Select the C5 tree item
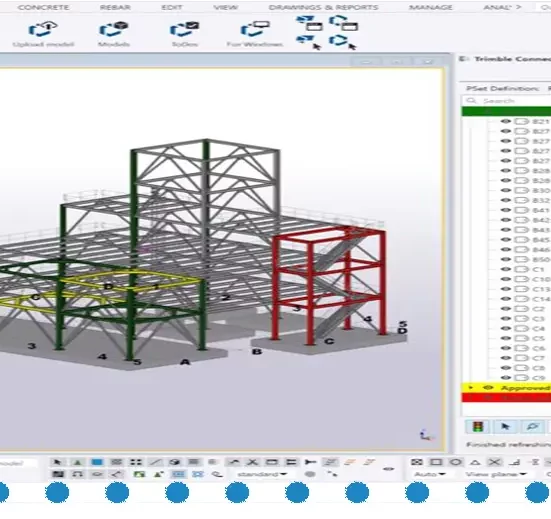Image resolution: width=551 pixels, height=519 pixels. pyautogui.click(x=538, y=338)
